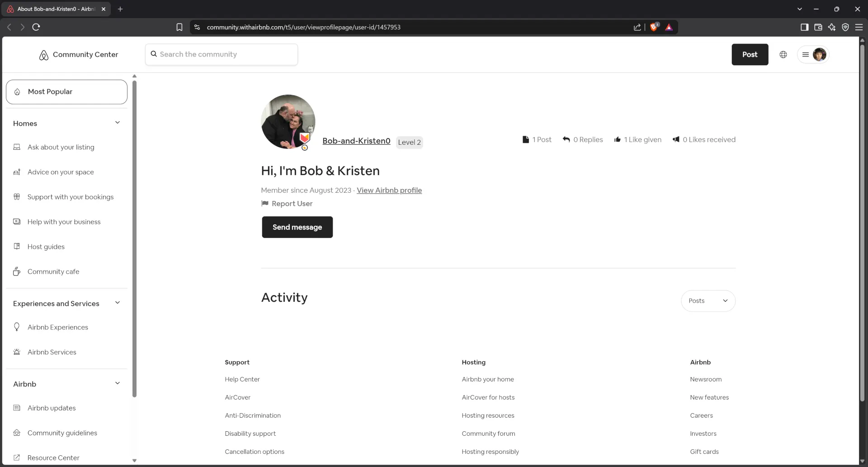The height and width of the screenshot is (467, 868).
Task: Open the Help Center footer link
Action: [x=242, y=379]
